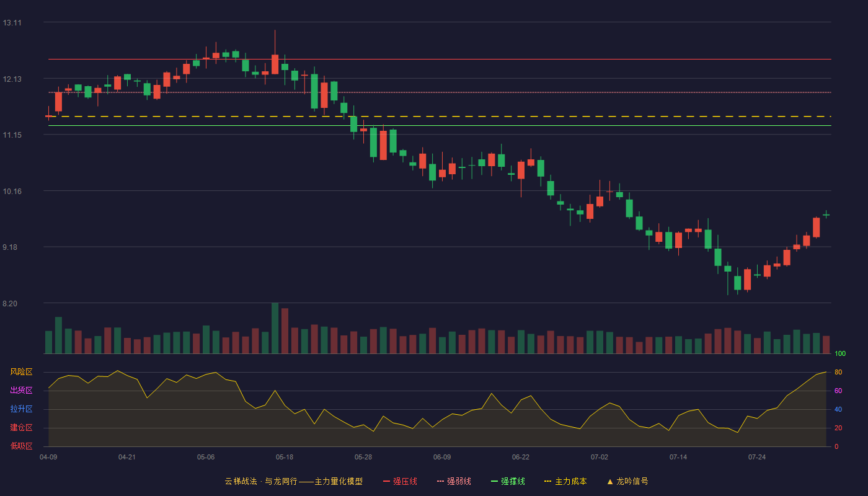Click the 07-24 date axis label
This screenshot has height=496, width=868.
point(757,457)
